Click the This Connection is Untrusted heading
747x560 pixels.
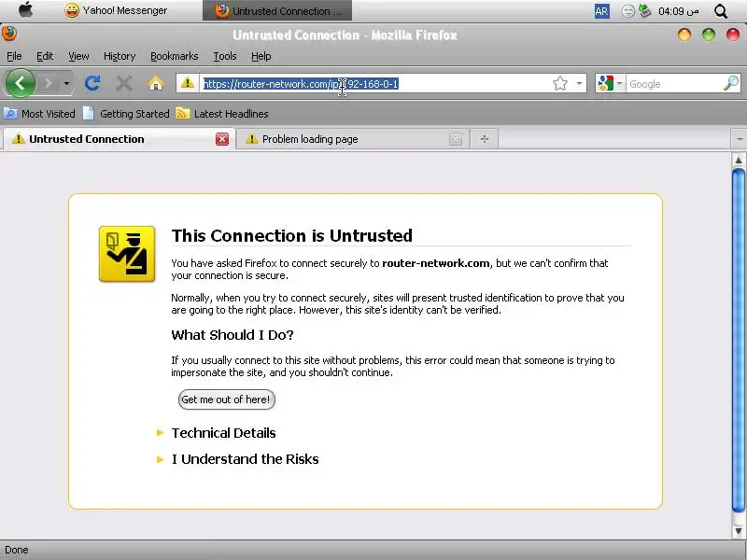coord(292,236)
